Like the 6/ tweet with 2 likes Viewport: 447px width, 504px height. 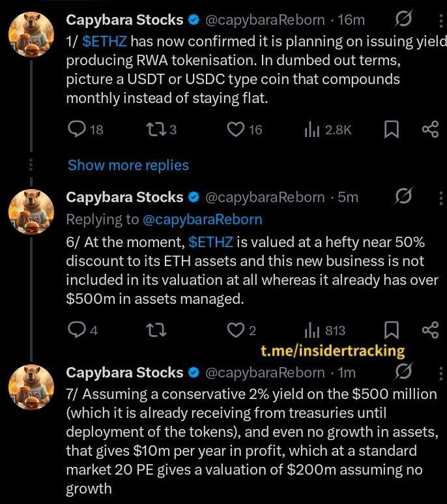pyautogui.click(x=235, y=331)
